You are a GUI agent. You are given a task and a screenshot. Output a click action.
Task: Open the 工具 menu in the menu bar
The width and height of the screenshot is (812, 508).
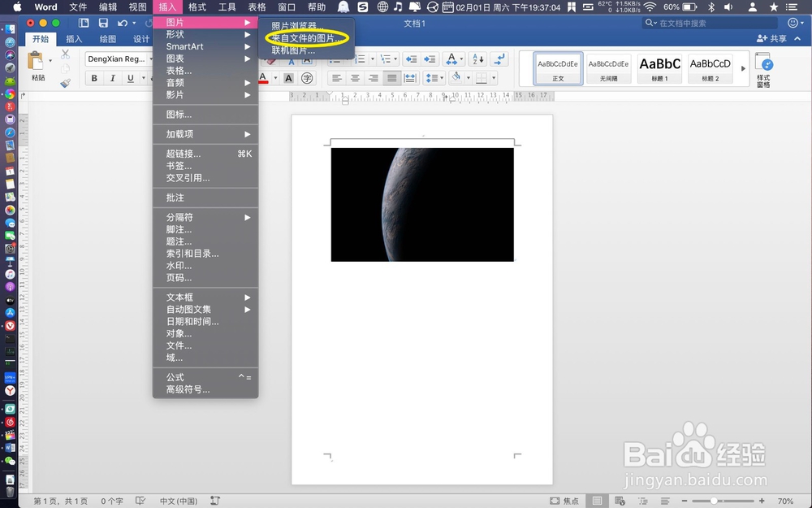[227, 7]
